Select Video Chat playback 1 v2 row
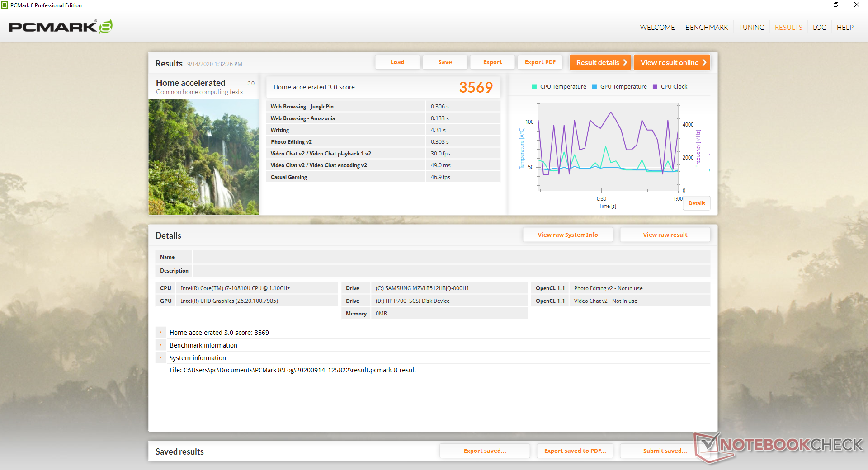Image resolution: width=868 pixels, height=470 pixels. coord(383,154)
